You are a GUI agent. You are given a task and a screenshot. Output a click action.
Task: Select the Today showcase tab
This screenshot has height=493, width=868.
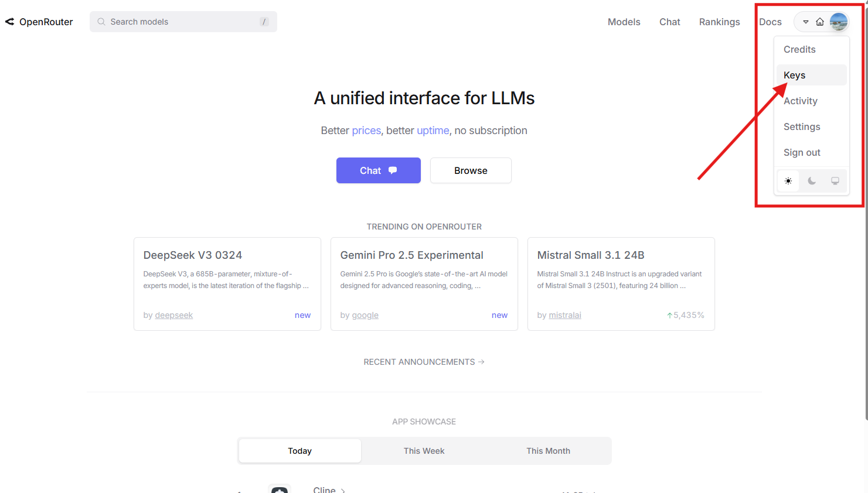click(299, 451)
